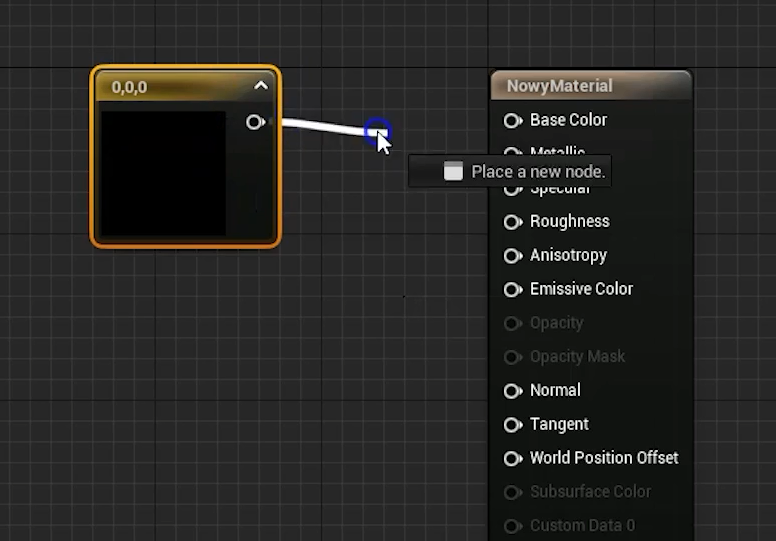Select the Emissive Color input pin
Screen dimensions: 776x541
coord(512,289)
